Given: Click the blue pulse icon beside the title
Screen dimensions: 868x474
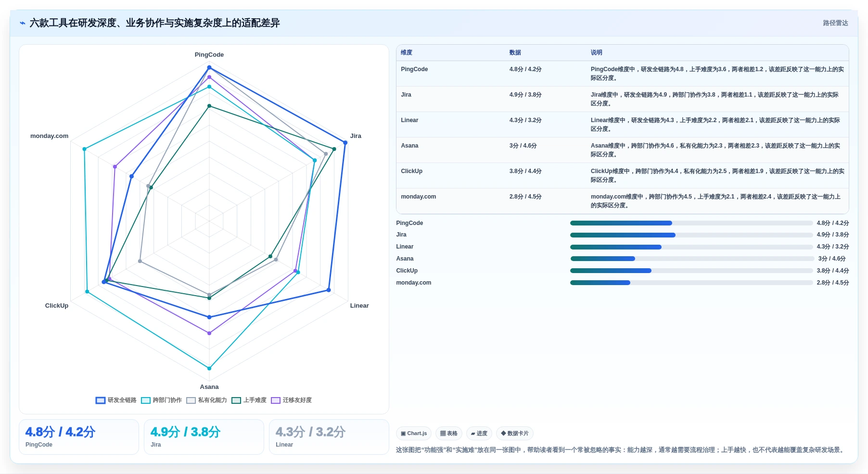Looking at the screenshot, I should tap(23, 23).
